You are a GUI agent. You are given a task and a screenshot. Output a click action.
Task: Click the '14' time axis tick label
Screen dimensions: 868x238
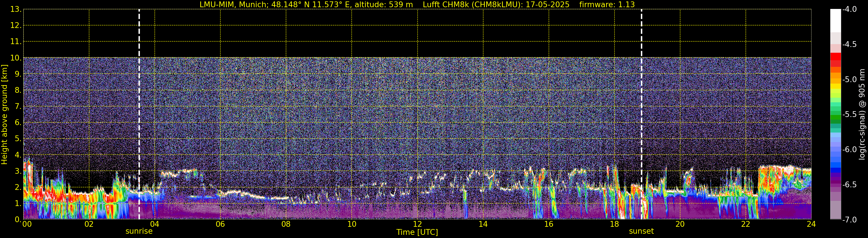(483, 224)
